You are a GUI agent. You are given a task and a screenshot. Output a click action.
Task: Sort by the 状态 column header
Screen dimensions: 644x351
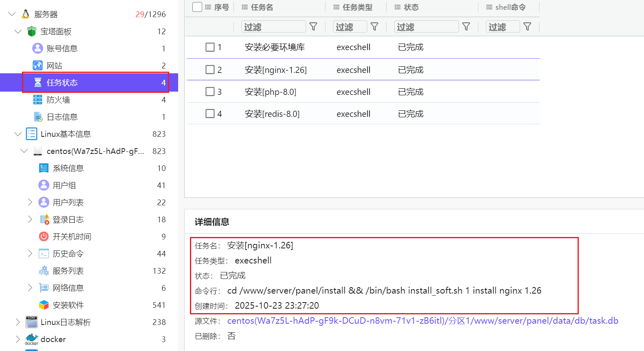coord(411,7)
